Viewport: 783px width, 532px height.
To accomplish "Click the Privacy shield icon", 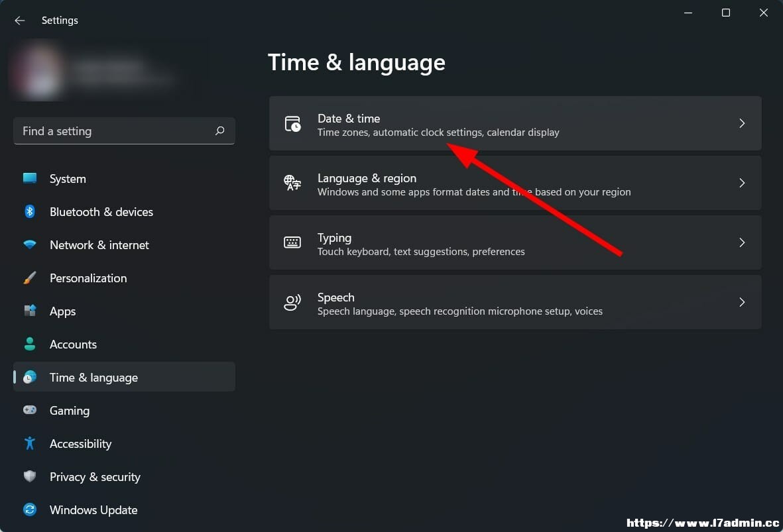I will pyautogui.click(x=29, y=476).
